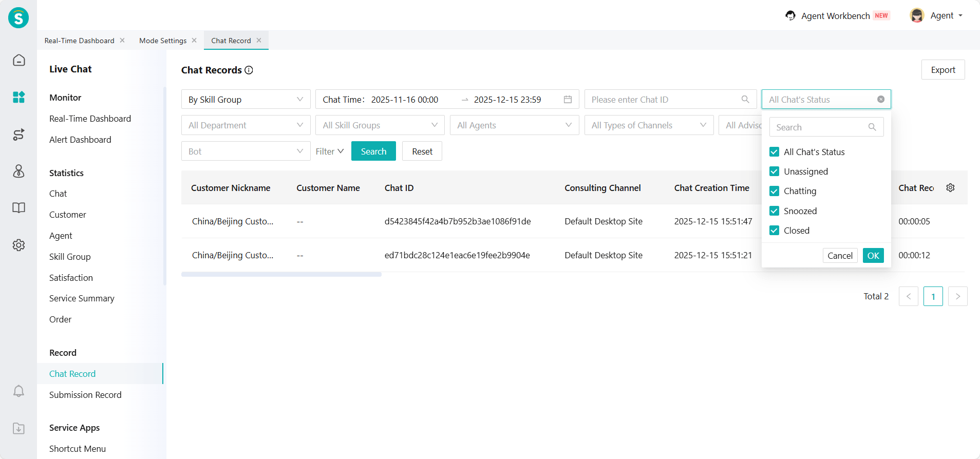This screenshot has height=459, width=980.
Task: Click the table column settings gear icon
Action: click(x=950, y=188)
